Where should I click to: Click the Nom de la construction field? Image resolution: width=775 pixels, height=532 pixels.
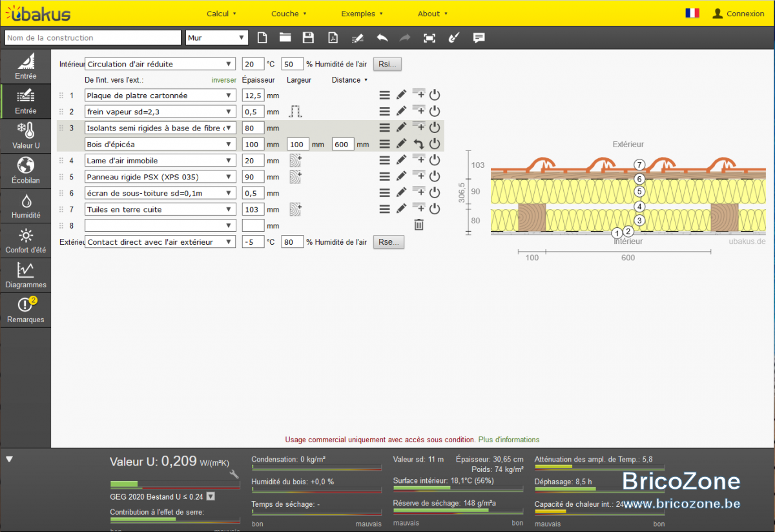[x=93, y=38]
